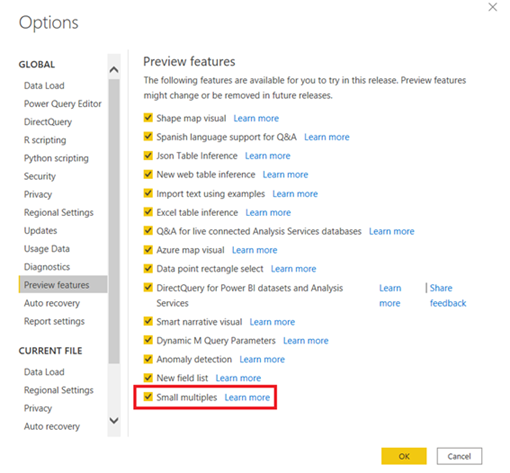This screenshot has height=473, width=510.
Task: Open Learn more for Smart narrative visual
Action: coord(272,322)
